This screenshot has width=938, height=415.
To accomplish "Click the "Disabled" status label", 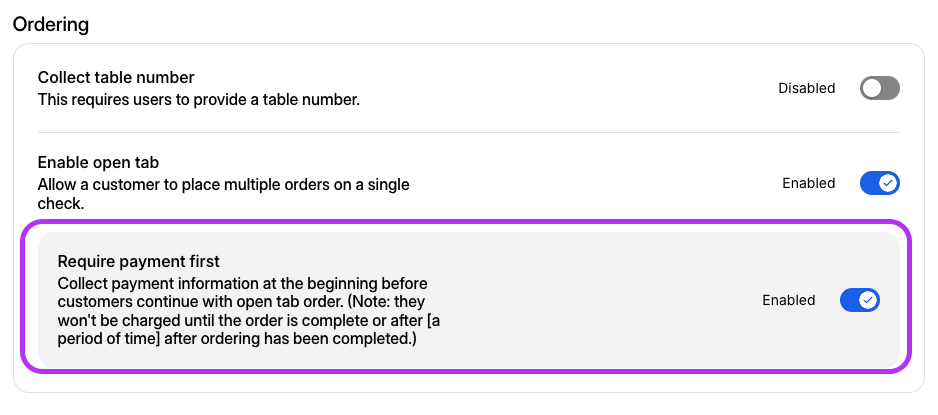I will pos(806,88).
